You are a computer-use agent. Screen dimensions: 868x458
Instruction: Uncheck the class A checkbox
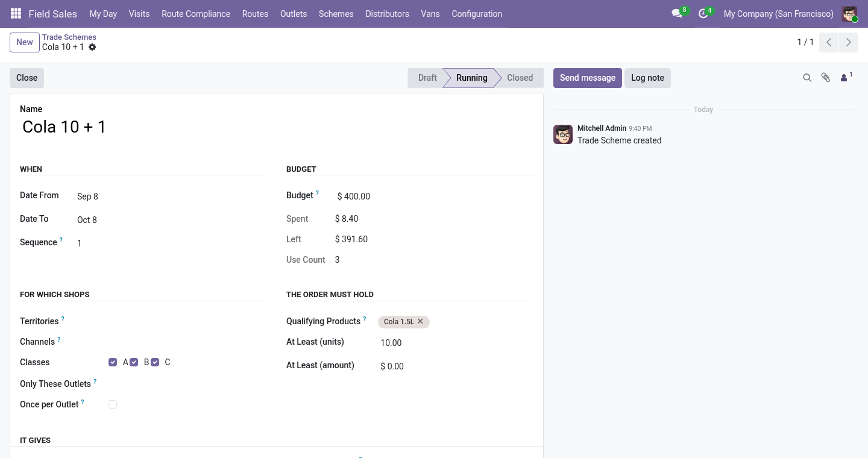(113, 362)
